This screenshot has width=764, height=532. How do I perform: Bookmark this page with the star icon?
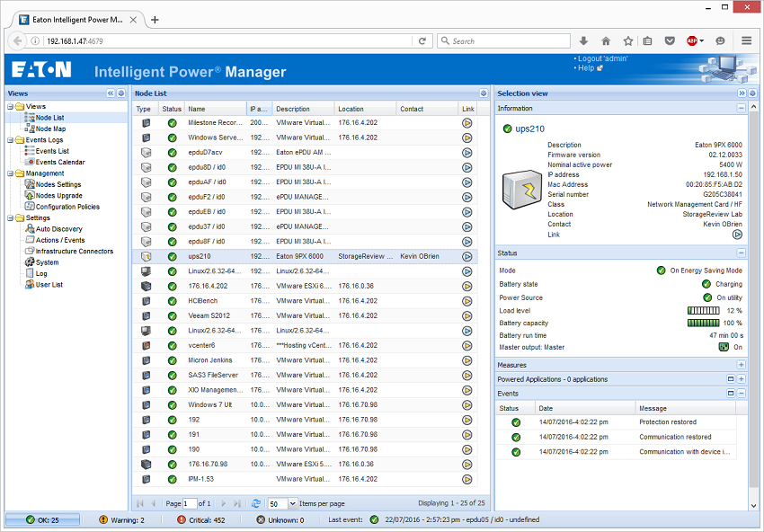click(628, 41)
